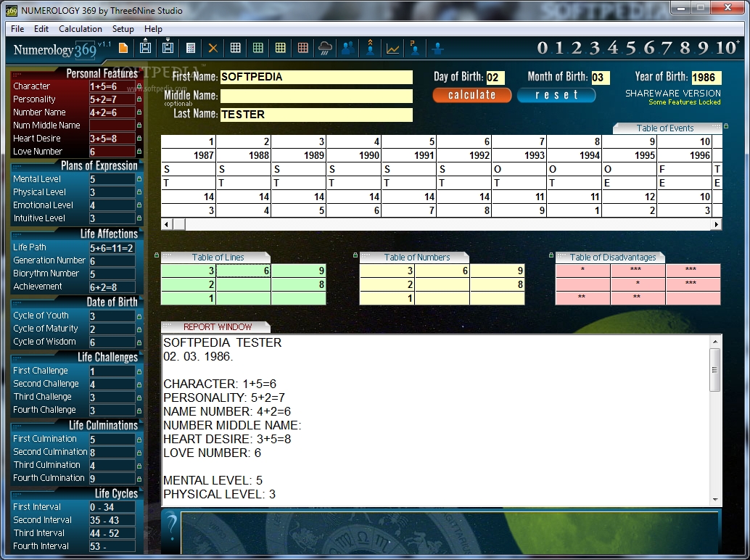Click the Day of Birth field
This screenshot has width=750, height=560.
coord(495,78)
